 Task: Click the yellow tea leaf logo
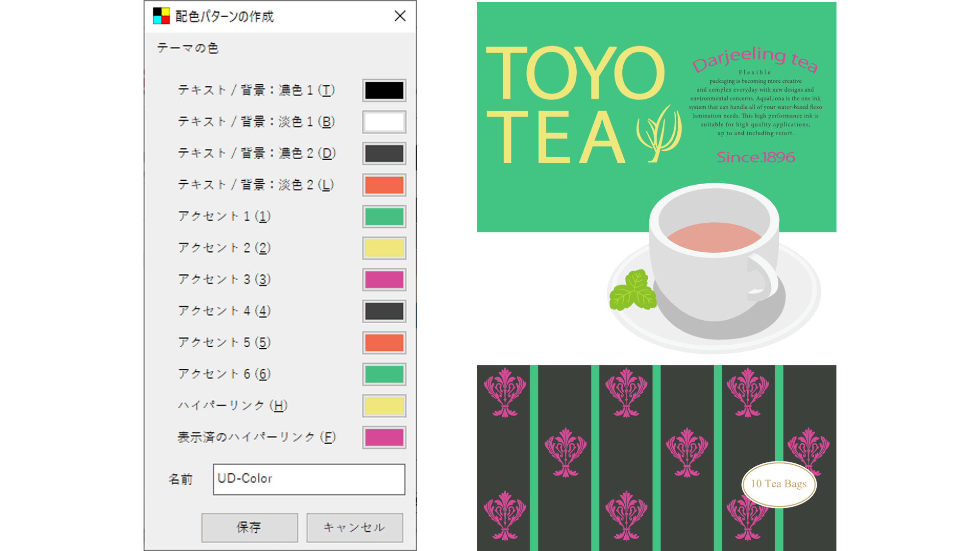click(659, 133)
